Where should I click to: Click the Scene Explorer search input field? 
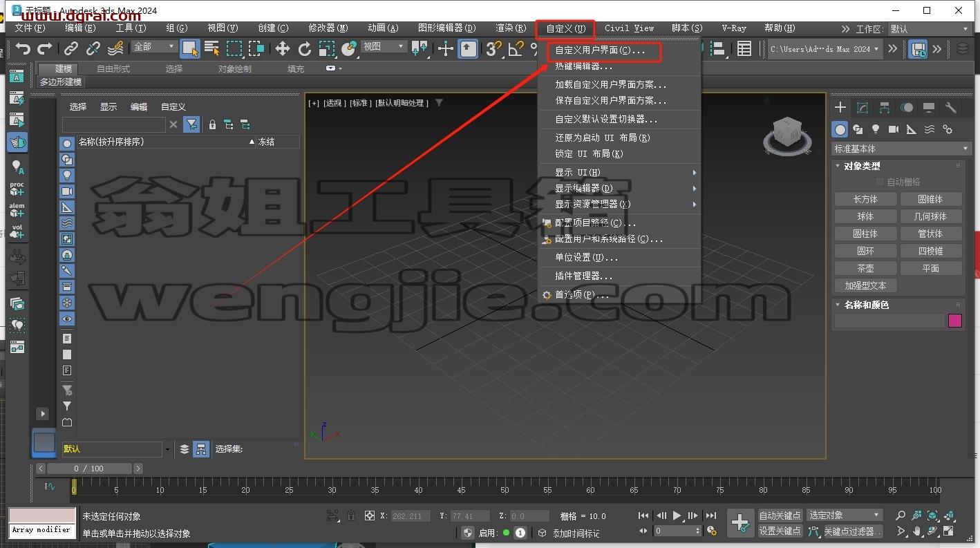pyautogui.click(x=114, y=124)
